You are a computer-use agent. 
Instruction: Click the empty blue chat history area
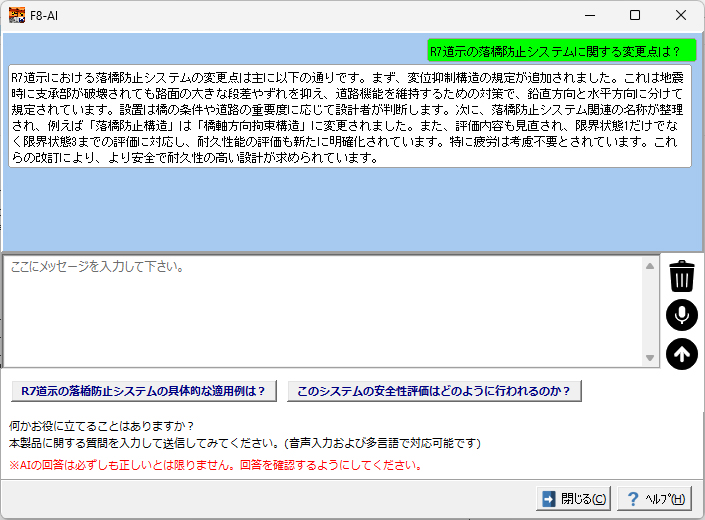tap(350, 210)
